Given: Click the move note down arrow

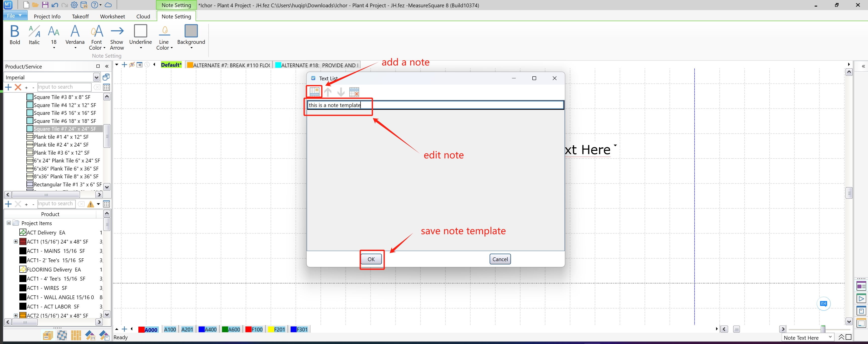Looking at the screenshot, I should click(341, 92).
